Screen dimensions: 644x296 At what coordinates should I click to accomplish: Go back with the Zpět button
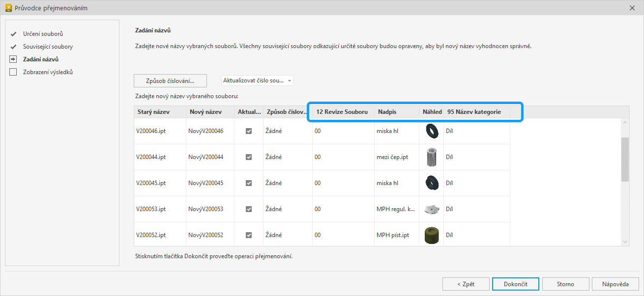point(466,284)
